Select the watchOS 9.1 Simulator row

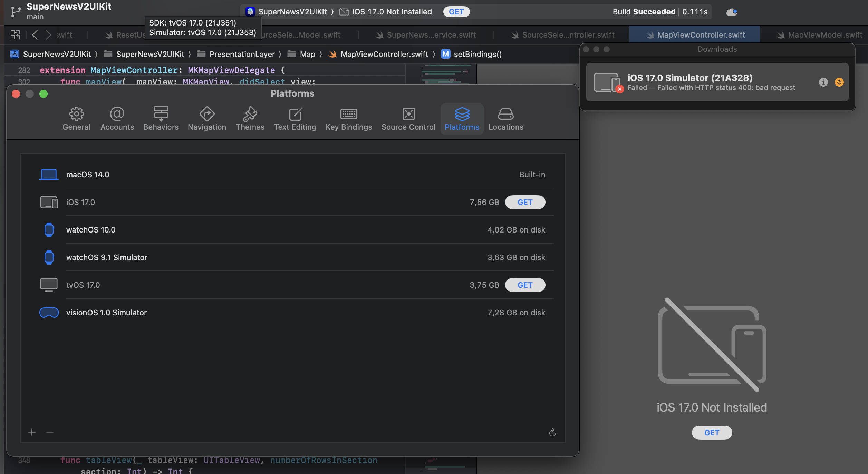point(292,257)
